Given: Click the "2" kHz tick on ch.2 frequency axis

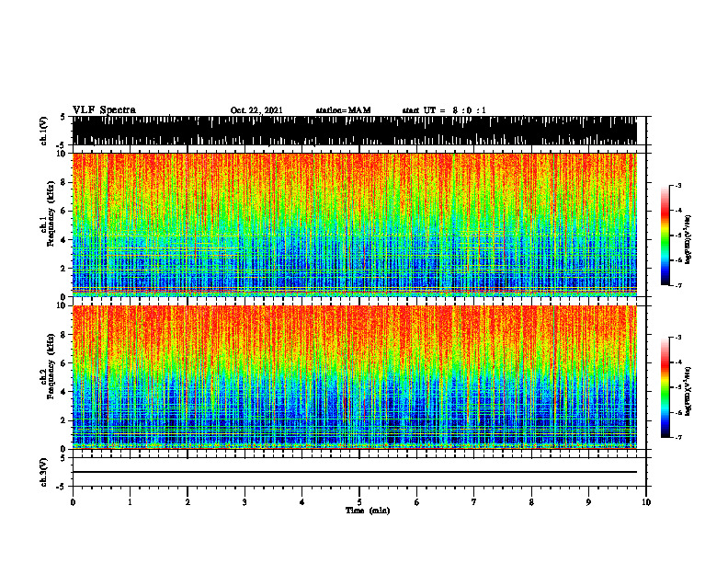Looking at the screenshot, I should [x=63, y=420].
